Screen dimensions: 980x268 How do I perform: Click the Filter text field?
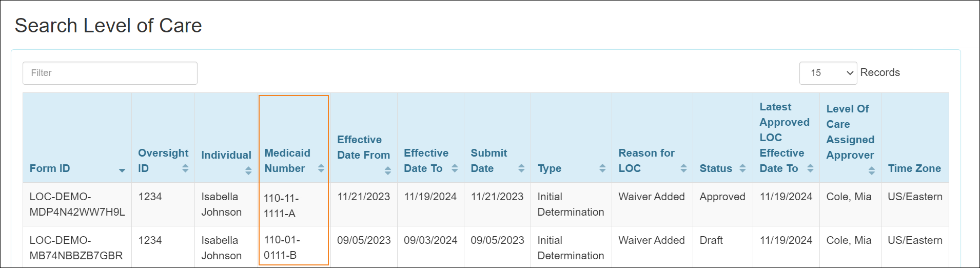[x=110, y=73]
